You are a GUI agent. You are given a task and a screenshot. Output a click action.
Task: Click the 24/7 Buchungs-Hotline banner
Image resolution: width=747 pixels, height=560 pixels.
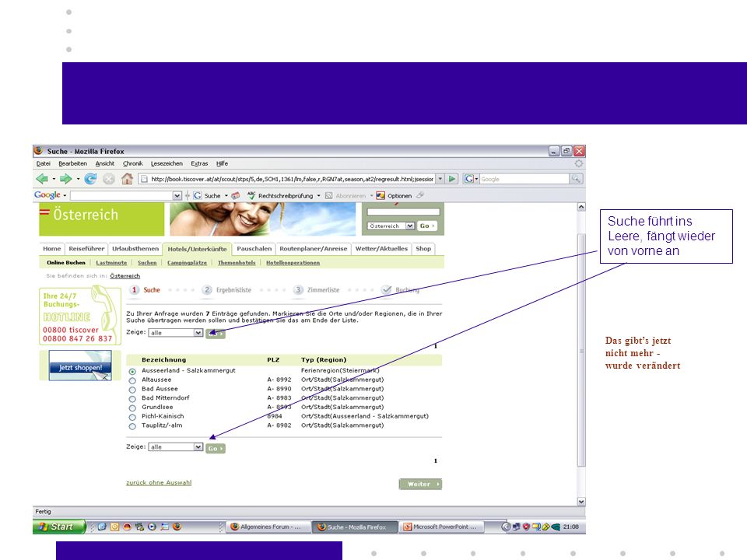pyautogui.click(x=79, y=315)
